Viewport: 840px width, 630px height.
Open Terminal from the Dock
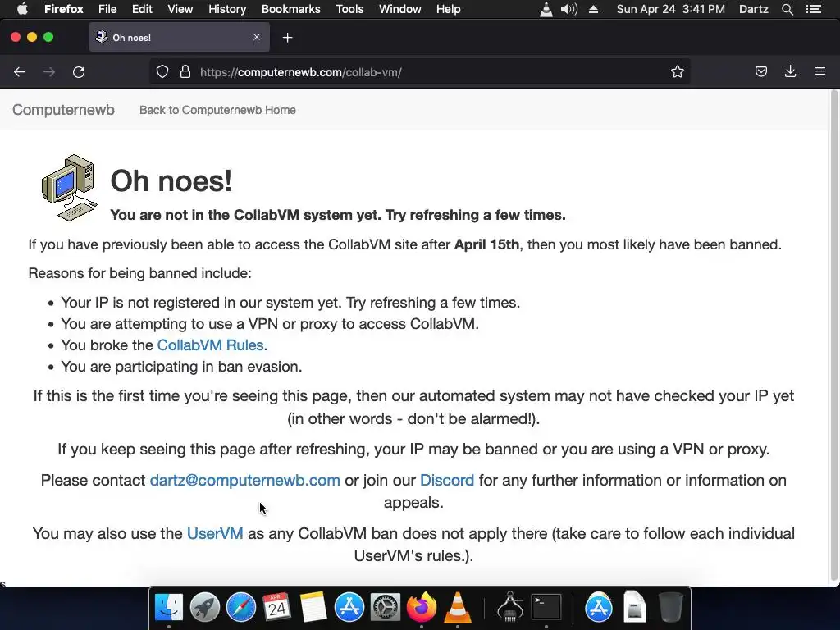click(546, 608)
